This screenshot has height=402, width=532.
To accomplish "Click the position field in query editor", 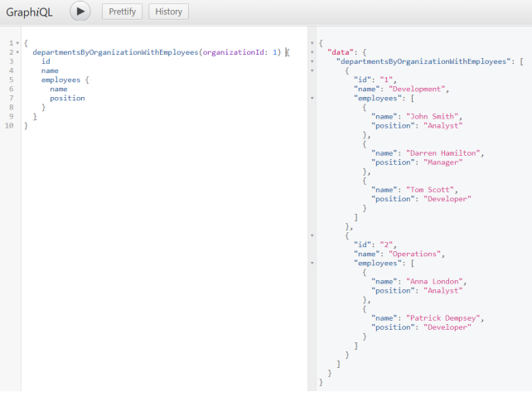I will point(67,98).
